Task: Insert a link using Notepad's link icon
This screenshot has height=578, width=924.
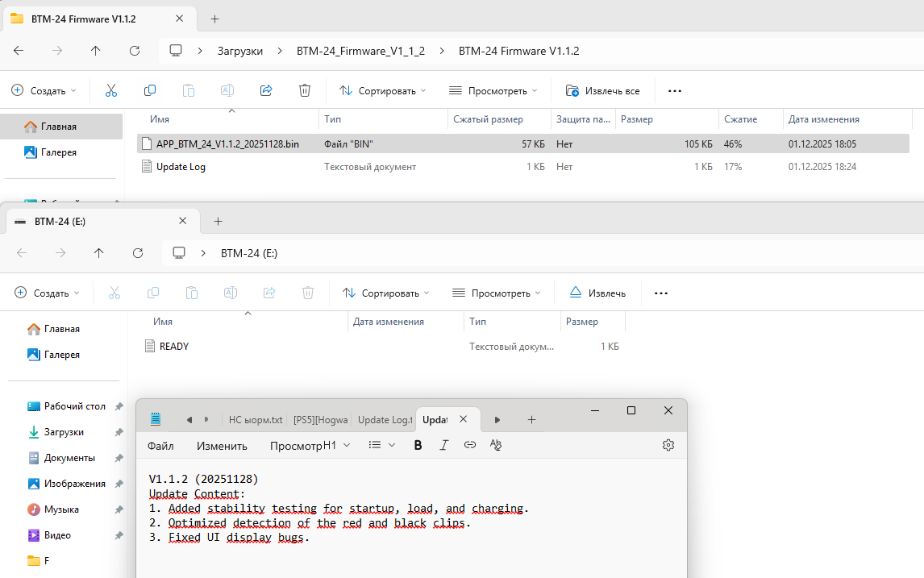Action: click(470, 446)
